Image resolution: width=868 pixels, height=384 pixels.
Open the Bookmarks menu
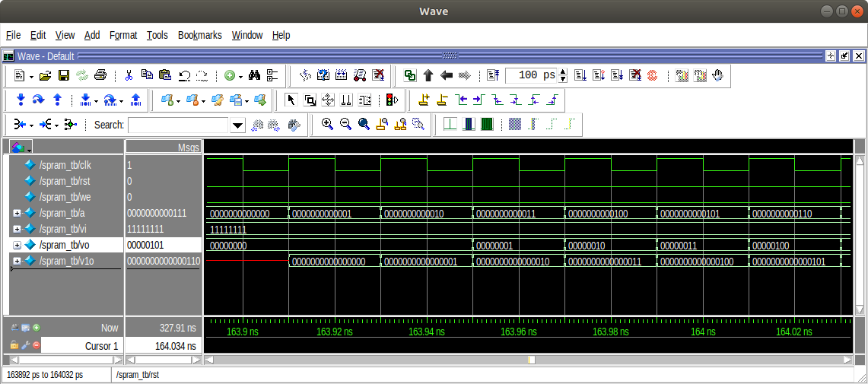coord(200,35)
